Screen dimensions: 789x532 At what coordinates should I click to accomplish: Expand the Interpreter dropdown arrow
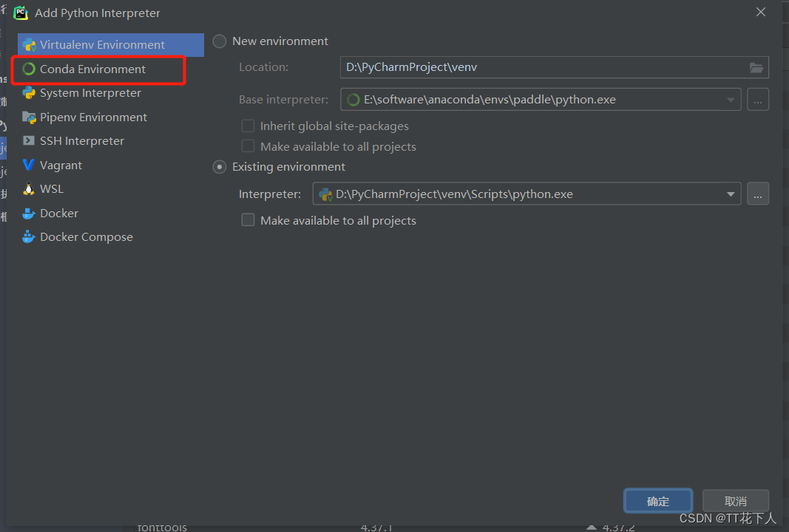coord(731,194)
